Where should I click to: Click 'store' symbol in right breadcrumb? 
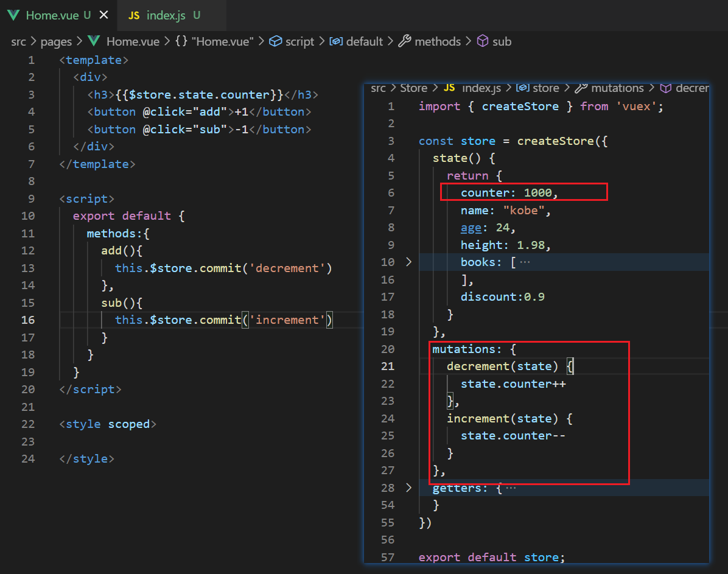click(x=545, y=88)
